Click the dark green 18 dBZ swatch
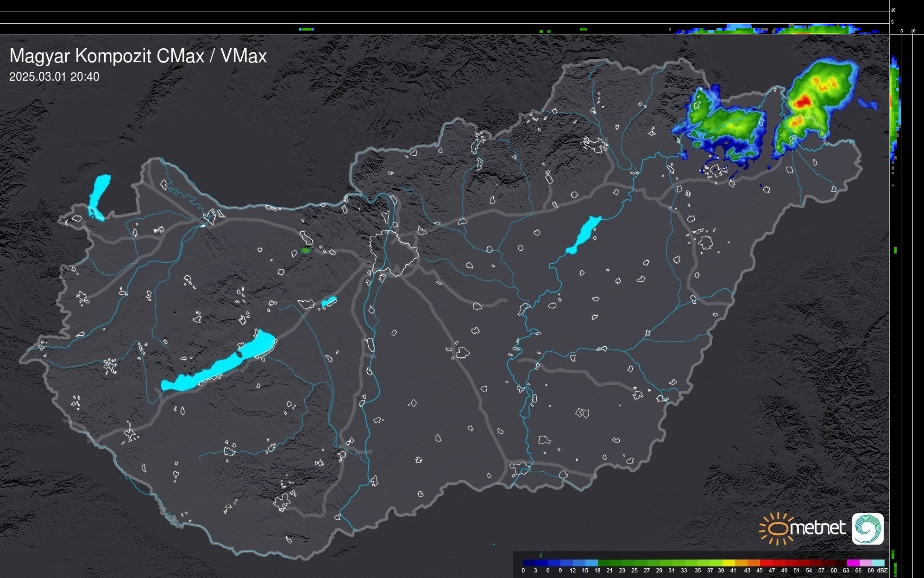Viewport: 924px width, 578px height. (x=604, y=563)
